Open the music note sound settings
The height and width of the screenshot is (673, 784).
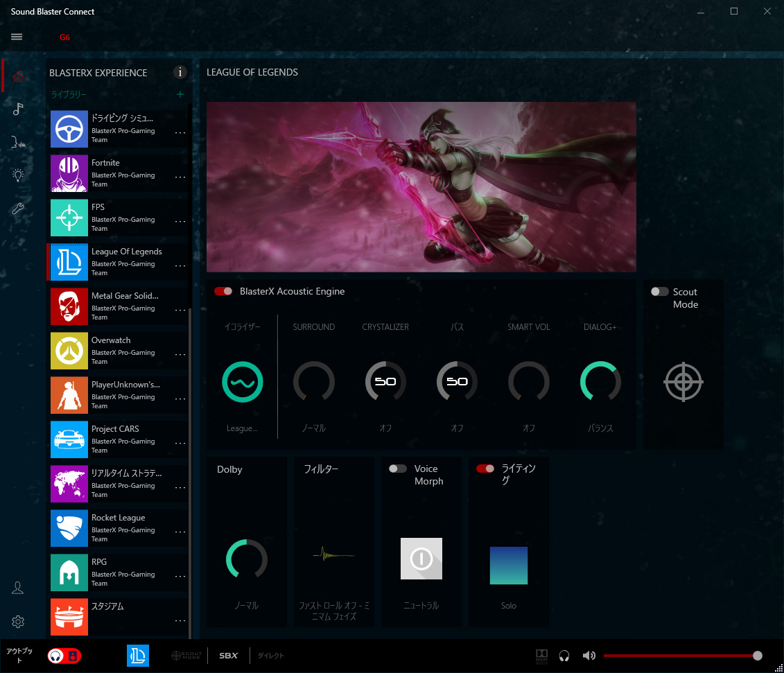coord(18,109)
